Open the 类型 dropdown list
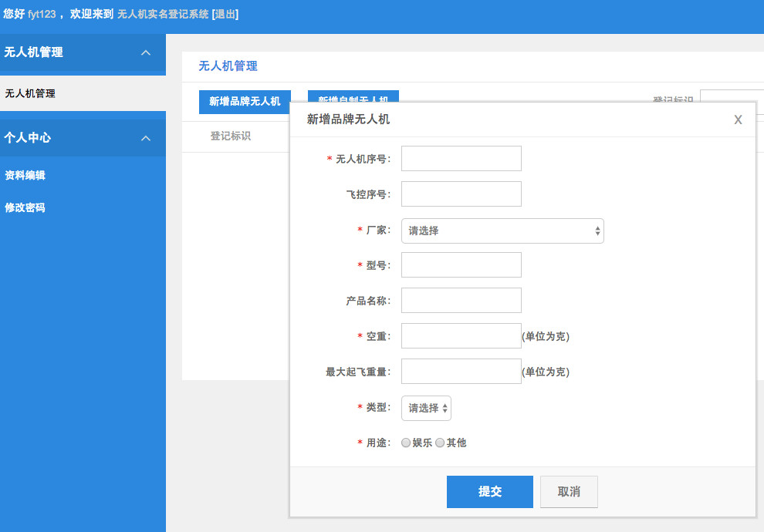 pos(426,408)
